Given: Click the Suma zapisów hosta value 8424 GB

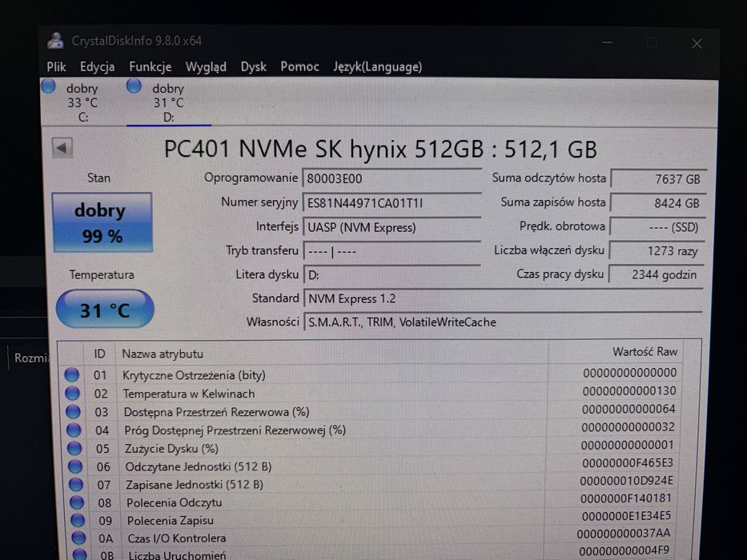Looking at the screenshot, I should coord(657,203).
